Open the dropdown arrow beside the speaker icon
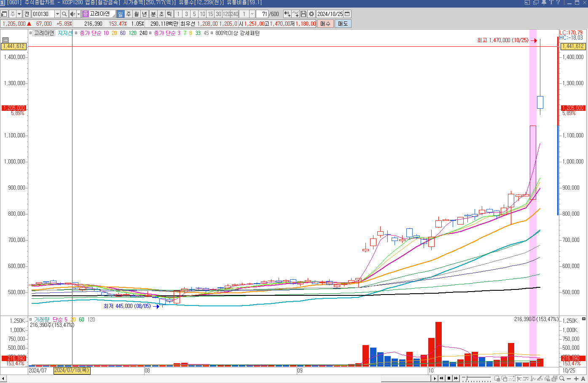588x383 pixels. pyautogui.click(x=78, y=14)
